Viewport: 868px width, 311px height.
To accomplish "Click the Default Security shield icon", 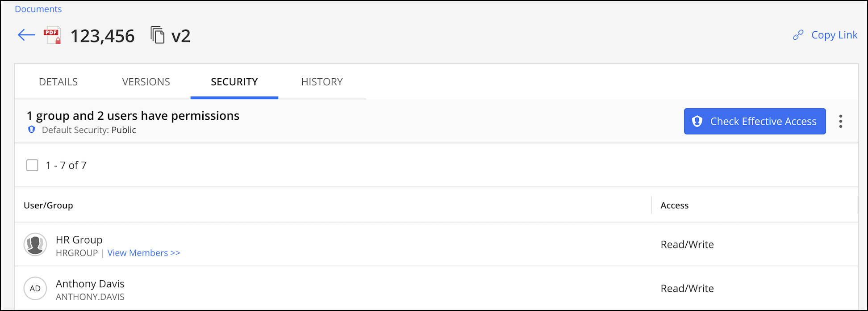I will click(32, 130).
